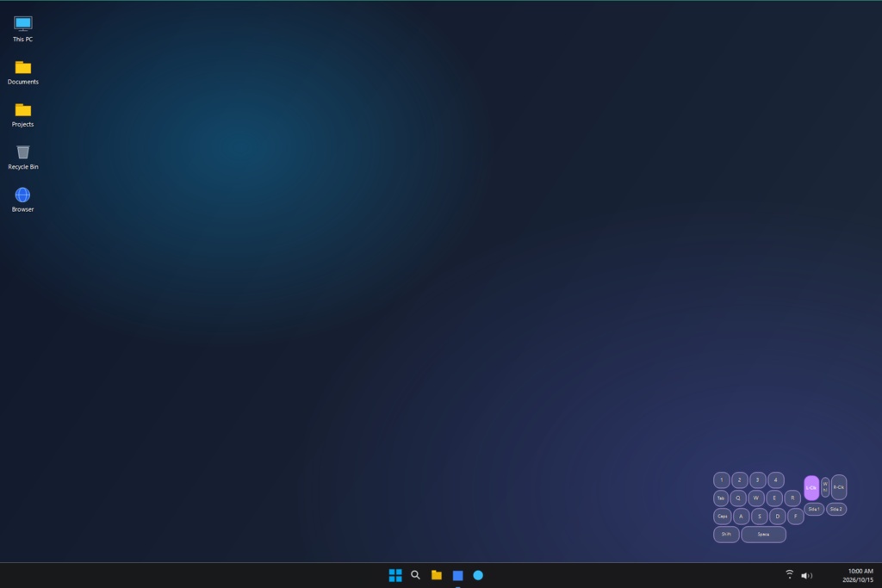Click the R-Clk key in overlay
This screenshot has width=882, height=588.
(x=839, y=487)
